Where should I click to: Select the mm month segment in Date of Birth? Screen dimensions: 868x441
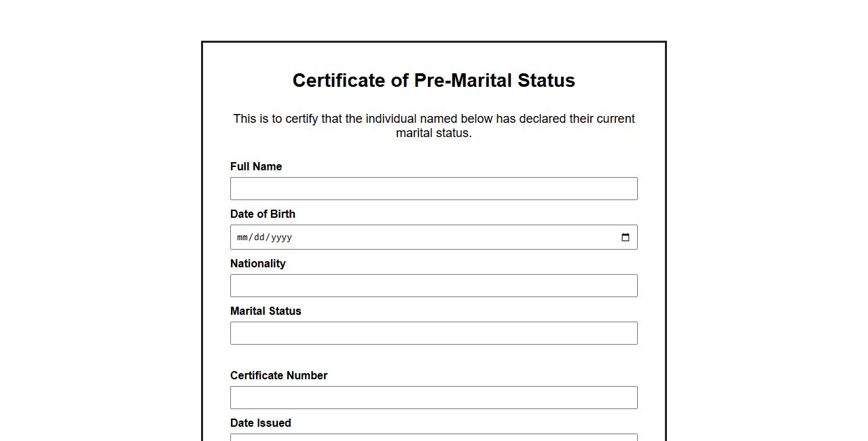point(243,237)
